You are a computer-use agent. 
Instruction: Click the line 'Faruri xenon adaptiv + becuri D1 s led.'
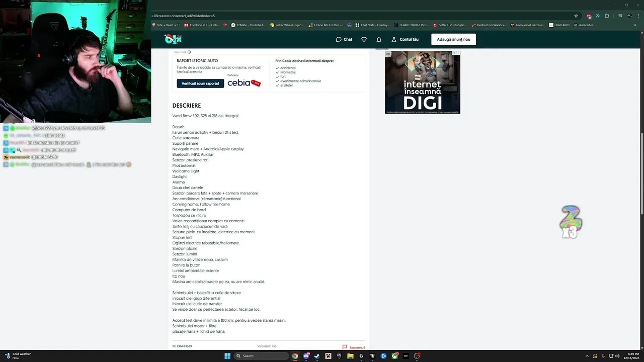coord(205,132)
